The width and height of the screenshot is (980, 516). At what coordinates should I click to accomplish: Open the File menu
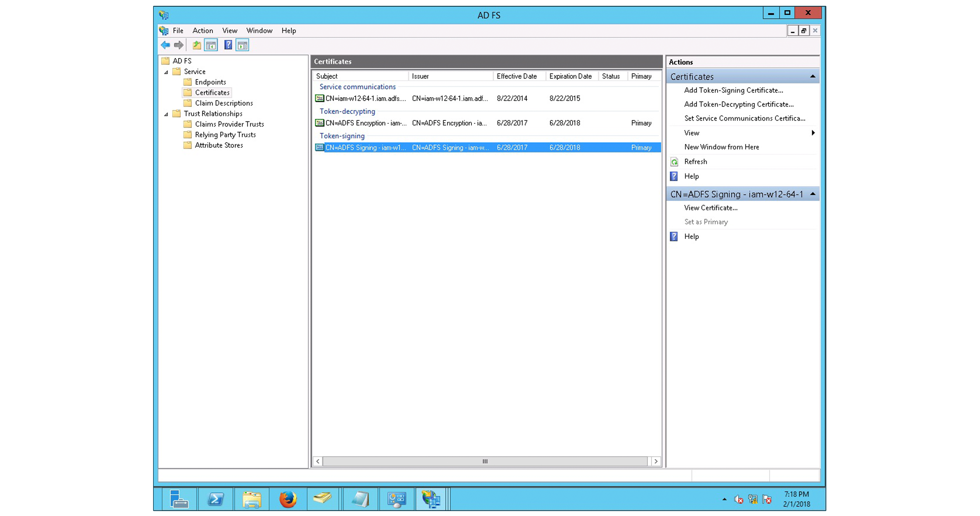click(178, 30)
